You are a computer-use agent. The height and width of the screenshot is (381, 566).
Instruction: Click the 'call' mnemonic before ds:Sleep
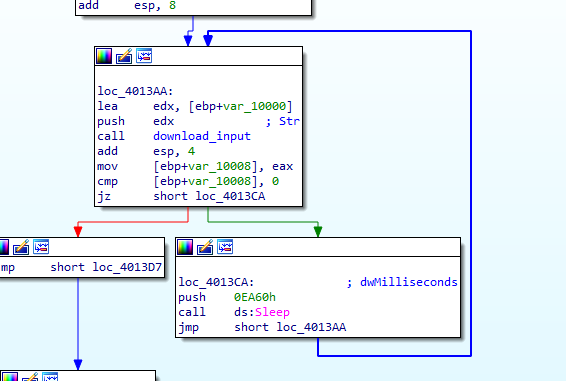192,312
